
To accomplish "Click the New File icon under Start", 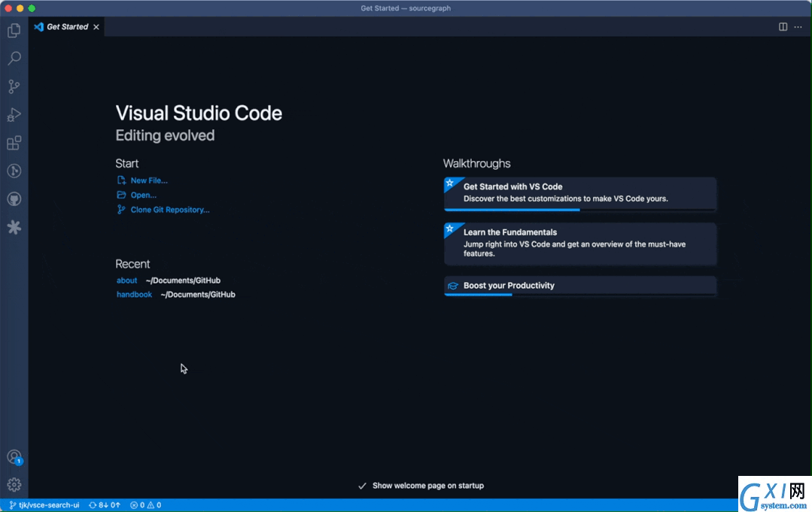I will [121, 180].
